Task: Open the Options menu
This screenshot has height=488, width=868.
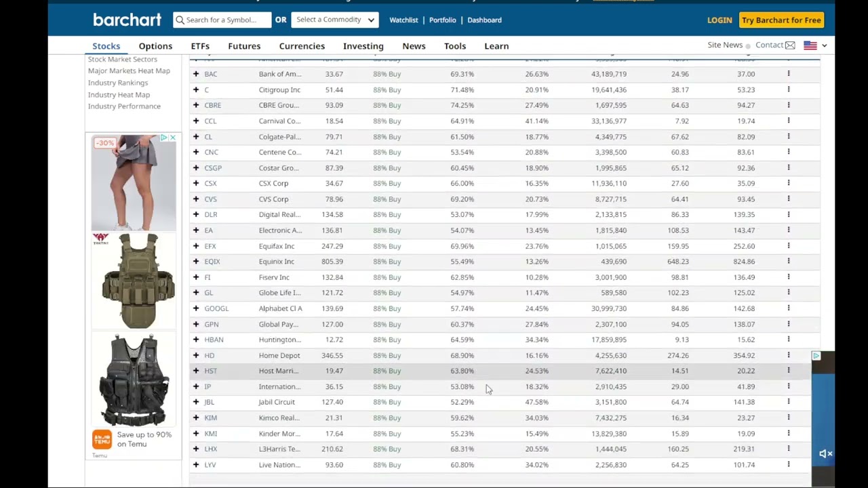Action: tap(155, 46)
